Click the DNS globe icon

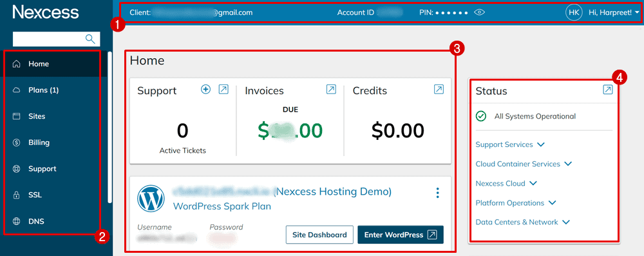click(x=17, y=221)
